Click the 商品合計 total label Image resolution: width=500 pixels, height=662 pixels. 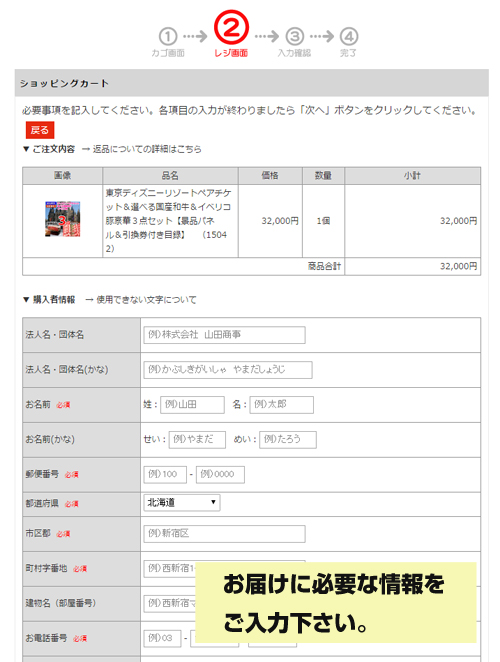[324, 266]
